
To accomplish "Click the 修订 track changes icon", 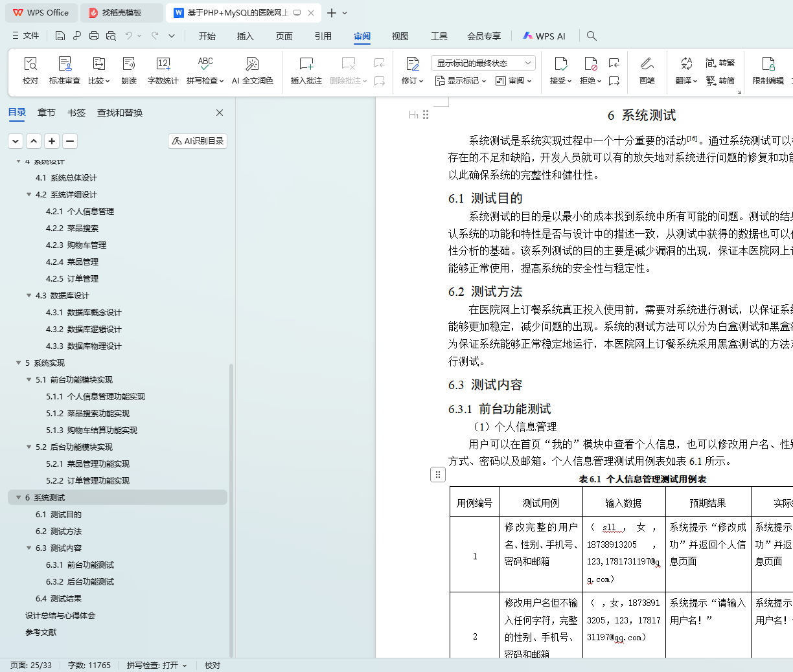I will [x=412, y=63].
